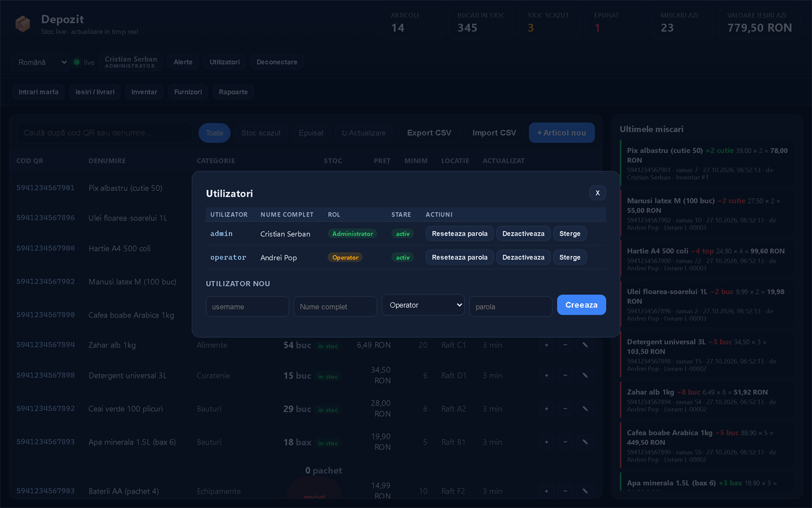Focus the username input field

[248, 306]
